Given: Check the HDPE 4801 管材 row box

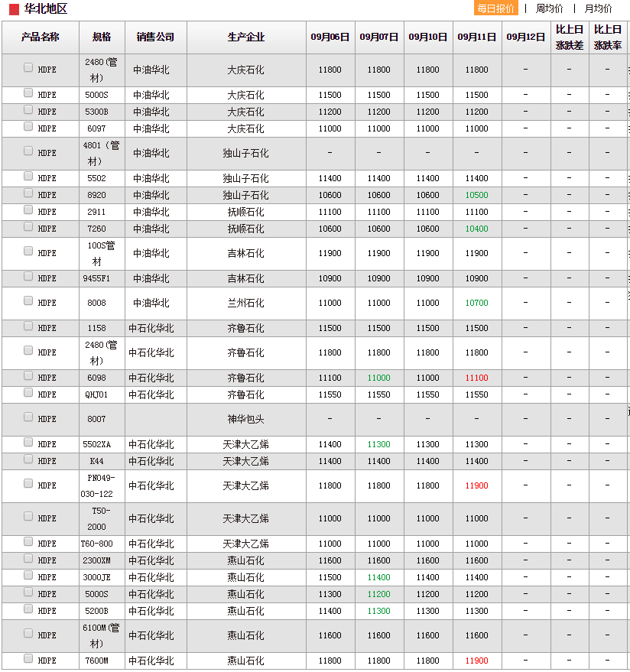Looking at the screenshot, I should click(x=28, y=151).
